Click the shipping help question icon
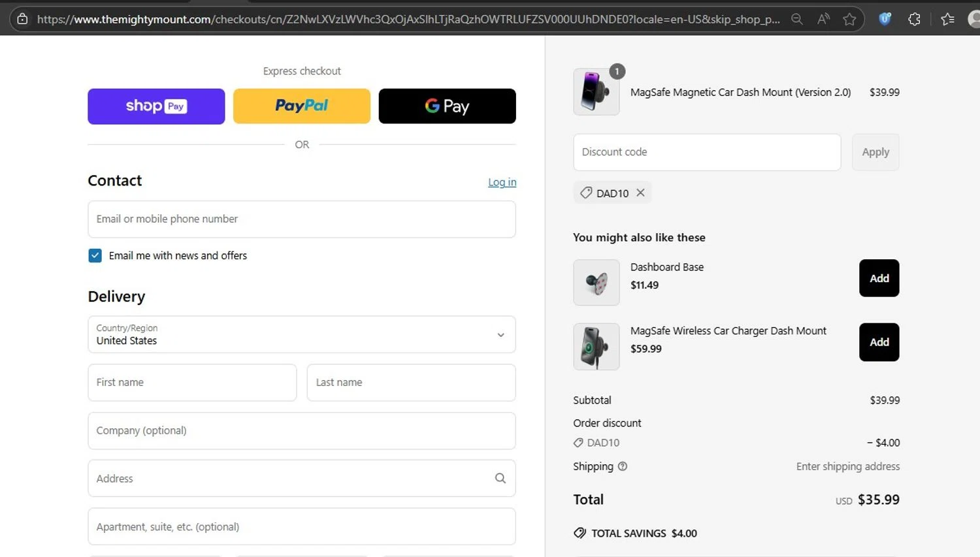Viewport: 980px width, 557px height. coord(623,466)
